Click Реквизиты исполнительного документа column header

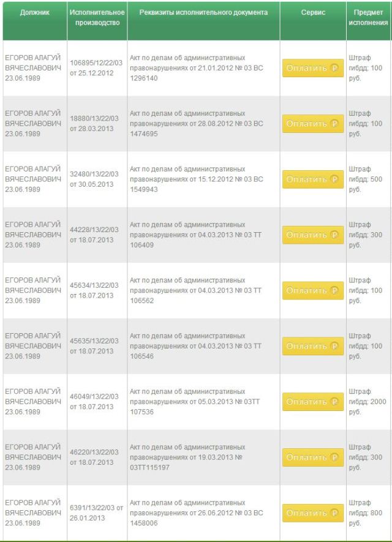coord(203,12)
